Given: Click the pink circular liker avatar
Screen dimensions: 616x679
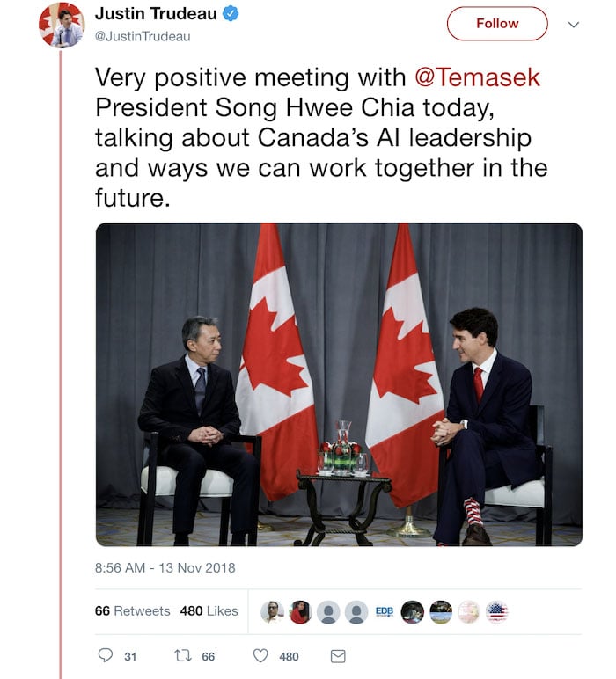Looking at the screenshot, I should pyautogui.click(x=469, y=611).
